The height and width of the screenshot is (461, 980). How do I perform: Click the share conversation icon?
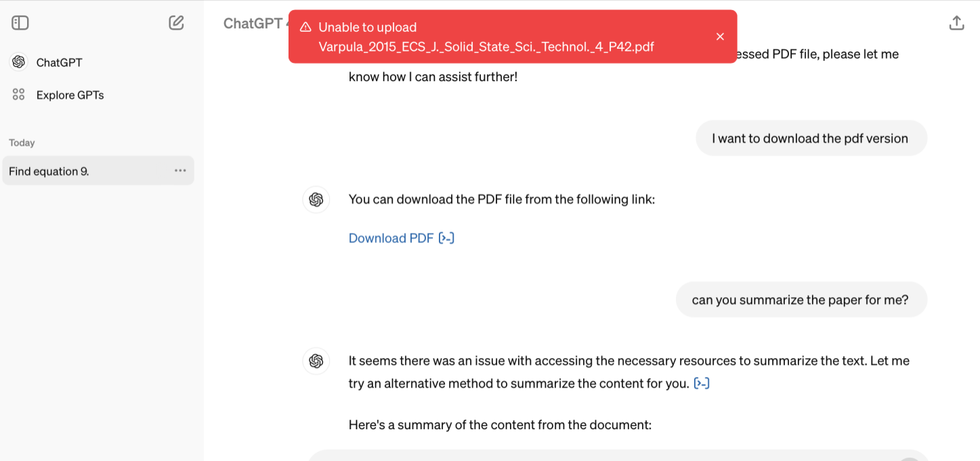click(956, 23)
